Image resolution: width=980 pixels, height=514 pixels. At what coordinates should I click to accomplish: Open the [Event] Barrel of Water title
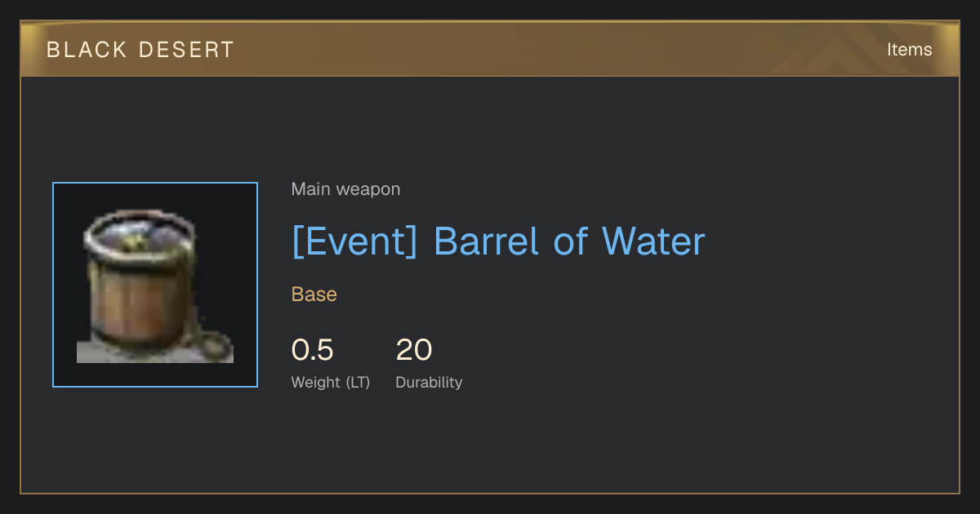coord(498,241)
